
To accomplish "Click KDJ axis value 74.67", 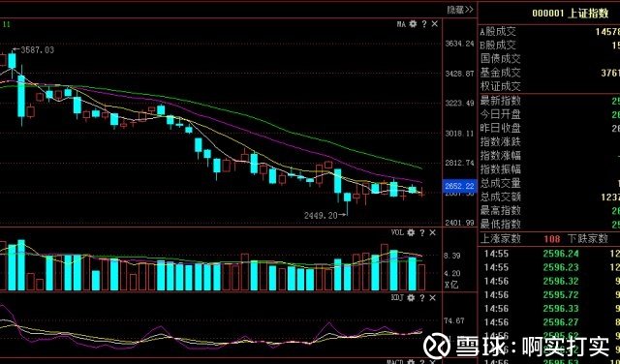I will click(x=453, y=321).
